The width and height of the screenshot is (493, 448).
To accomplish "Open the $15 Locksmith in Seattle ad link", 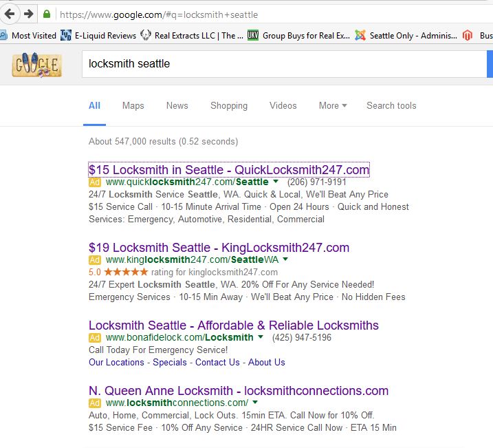I will pyautogui.click(x=229, y=170).
